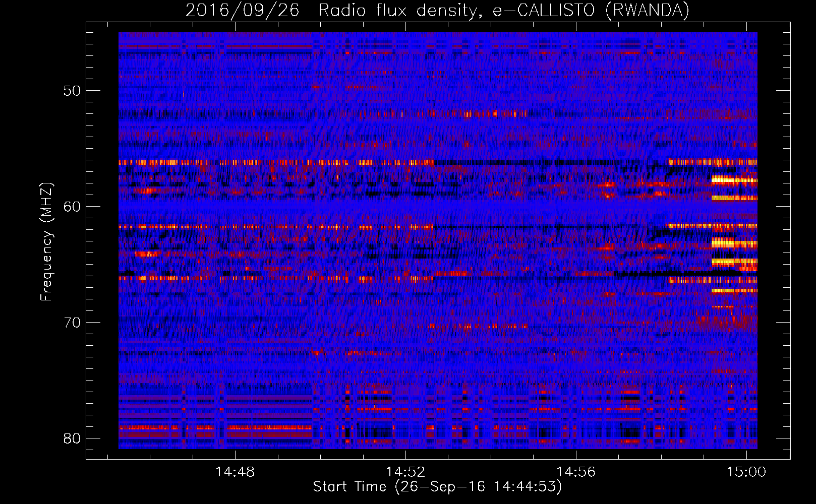The height and width of the screenshot is (504, 816).
Task: Click the 80 MHz frequency tick label
Action: 72,438
